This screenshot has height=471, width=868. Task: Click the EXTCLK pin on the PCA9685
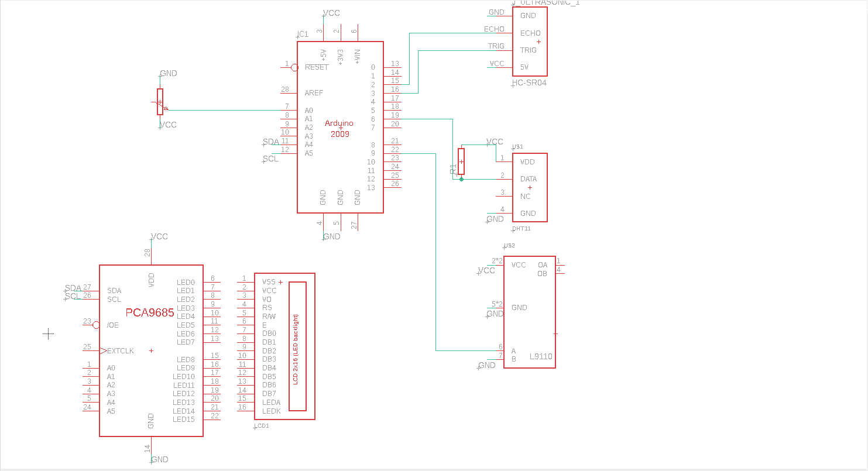click(x=120, y=351)
